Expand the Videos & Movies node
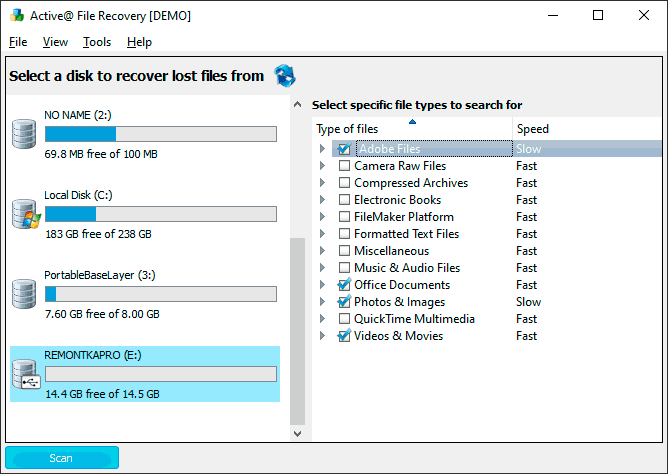 (322, 336)
